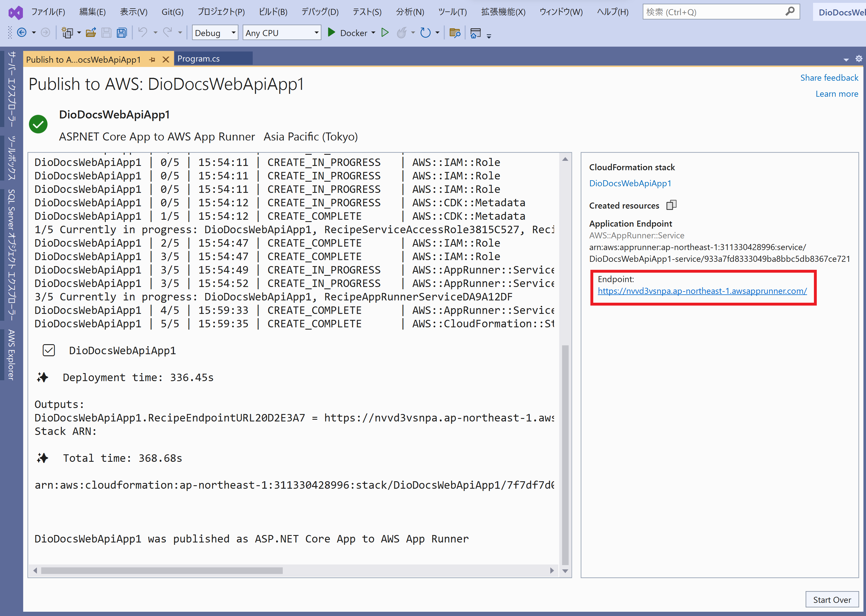Click the Share feedback link
This screenshot has width=866, height=616.
pos(829,78)
